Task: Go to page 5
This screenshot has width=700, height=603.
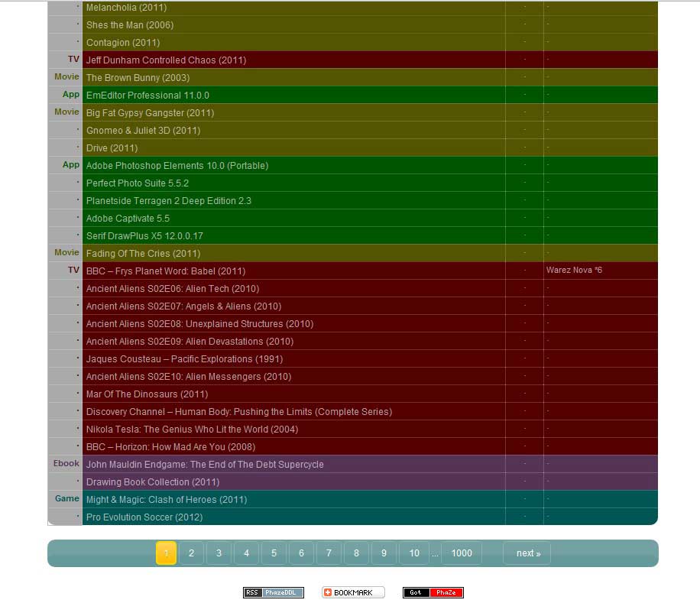Action: click(x=274, y=553)
